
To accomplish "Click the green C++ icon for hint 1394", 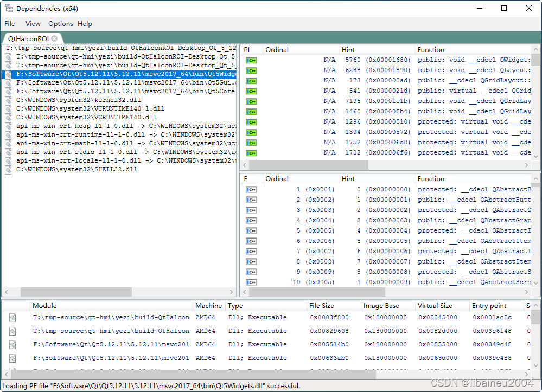I will coord(251,133).
